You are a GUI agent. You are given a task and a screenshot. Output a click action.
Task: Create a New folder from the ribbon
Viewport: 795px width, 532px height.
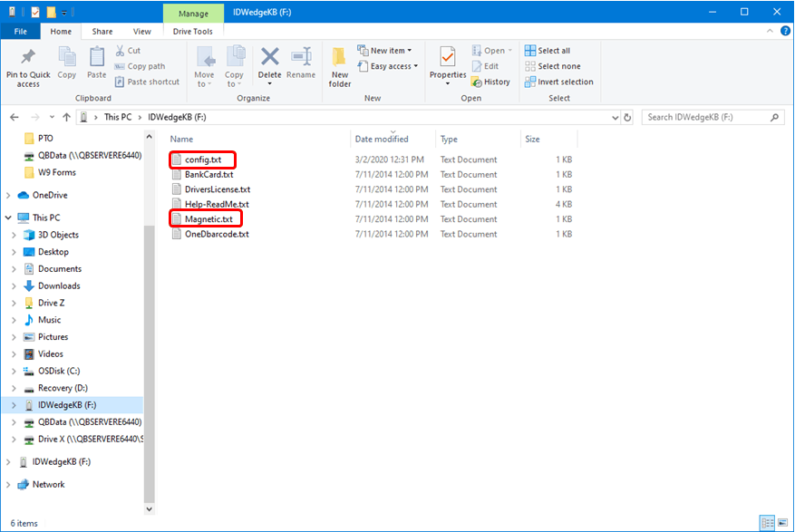coord(340,63)
